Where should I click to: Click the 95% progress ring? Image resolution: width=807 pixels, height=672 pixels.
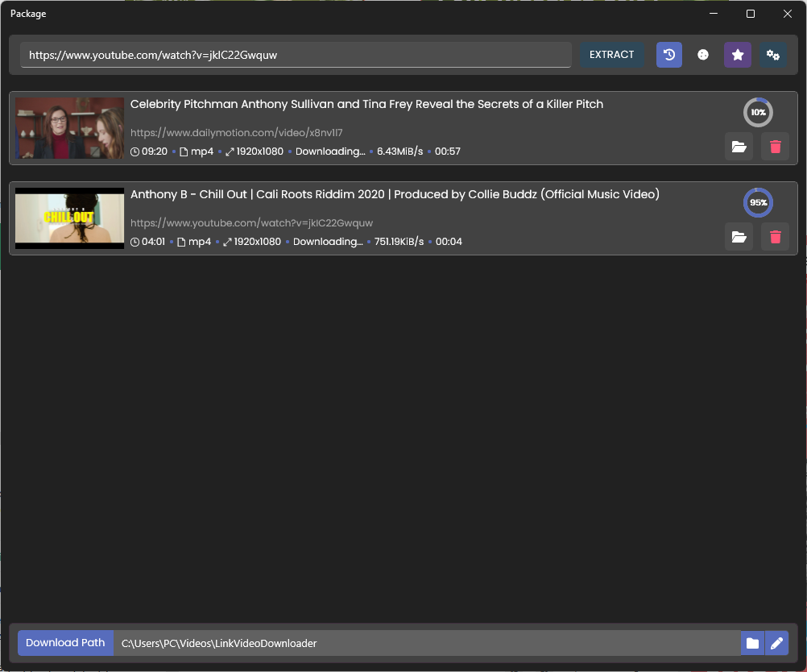point(758,202)
